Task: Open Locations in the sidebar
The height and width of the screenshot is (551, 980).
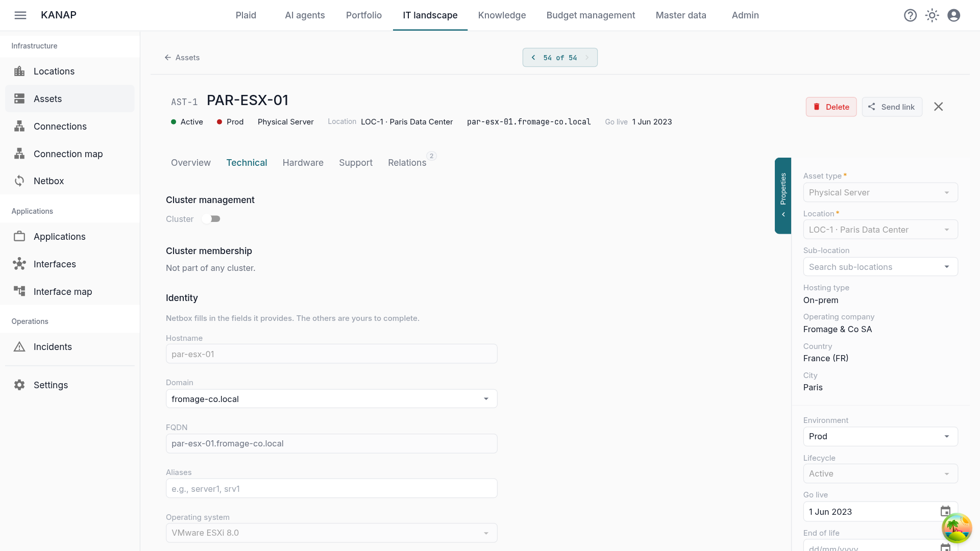Action: 70,71
